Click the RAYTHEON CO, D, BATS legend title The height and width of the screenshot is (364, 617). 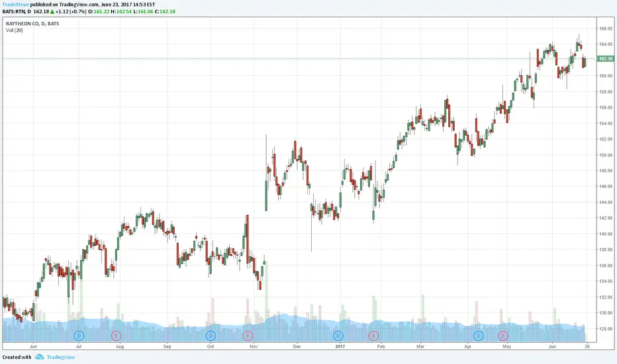[32, 24]
